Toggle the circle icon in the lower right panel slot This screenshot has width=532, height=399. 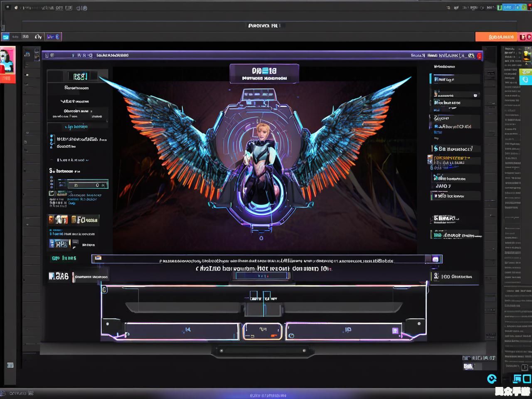click(x=291, y=335)
